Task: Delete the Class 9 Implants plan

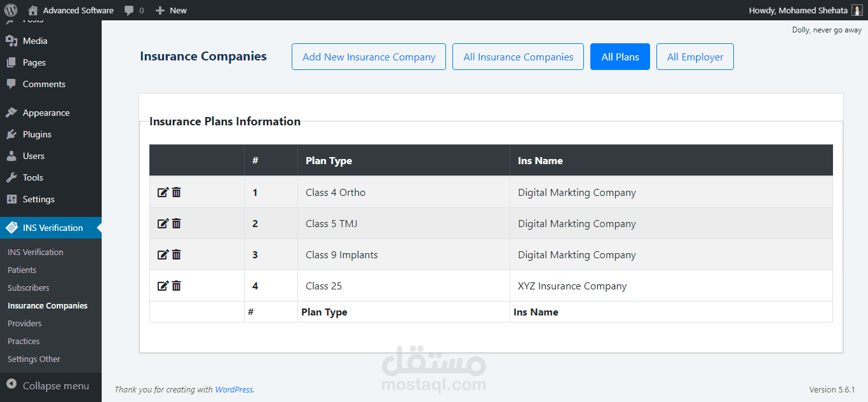Action: (177, 254)
